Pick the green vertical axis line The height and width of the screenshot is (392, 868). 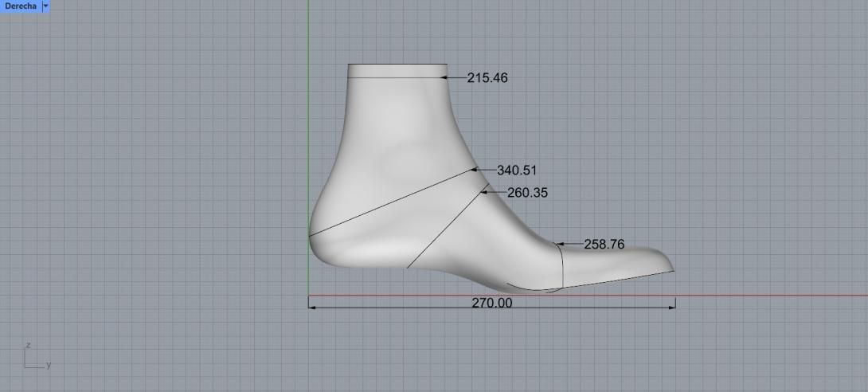308,120
